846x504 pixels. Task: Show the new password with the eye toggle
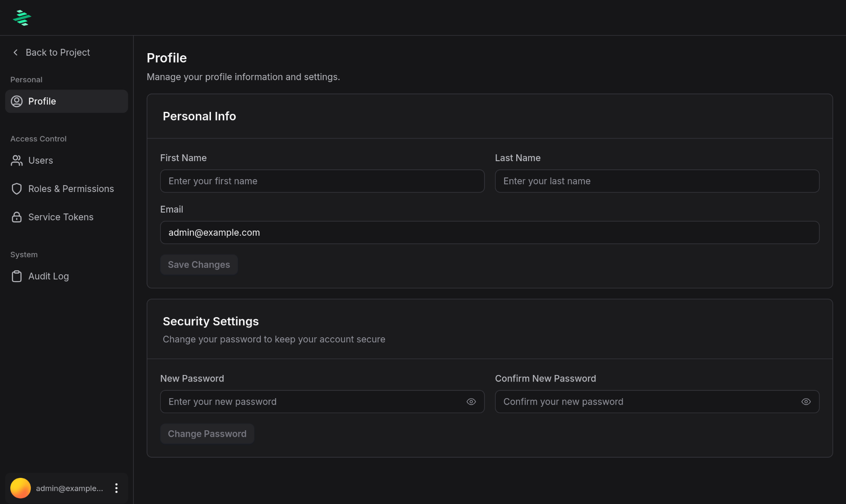[x=471, y=402]
